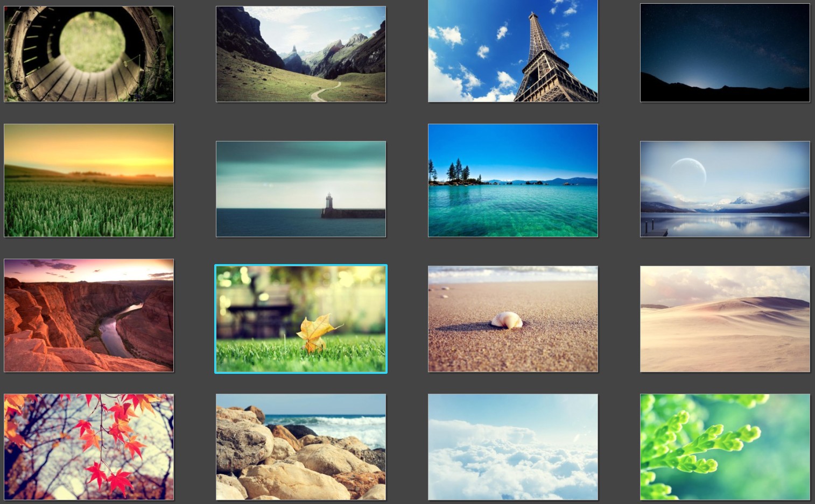Pick the lighthouse on pier thumbnail

tap(301, 189)
